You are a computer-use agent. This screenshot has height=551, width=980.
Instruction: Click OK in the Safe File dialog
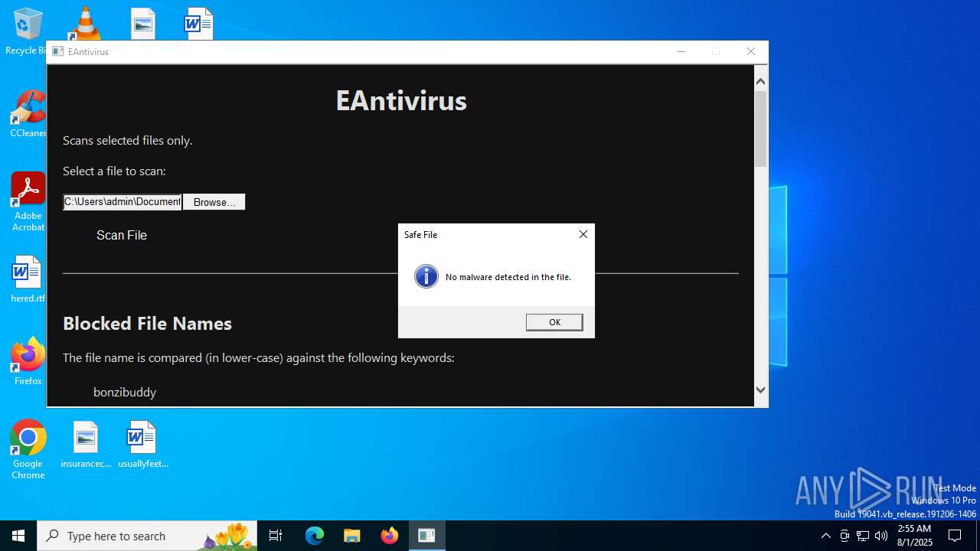pyautogui.click(x=554, y=322)
